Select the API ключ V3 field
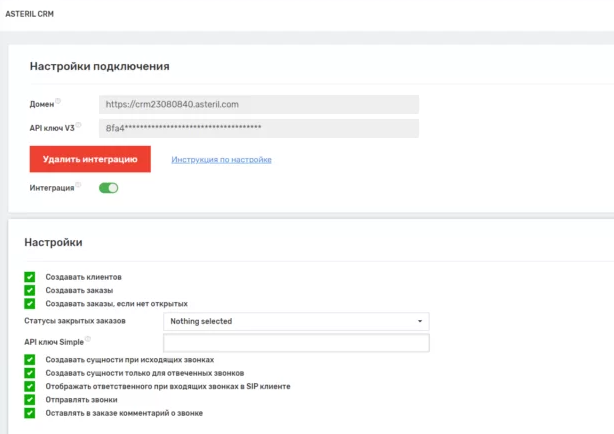 (x=258, y=128)
